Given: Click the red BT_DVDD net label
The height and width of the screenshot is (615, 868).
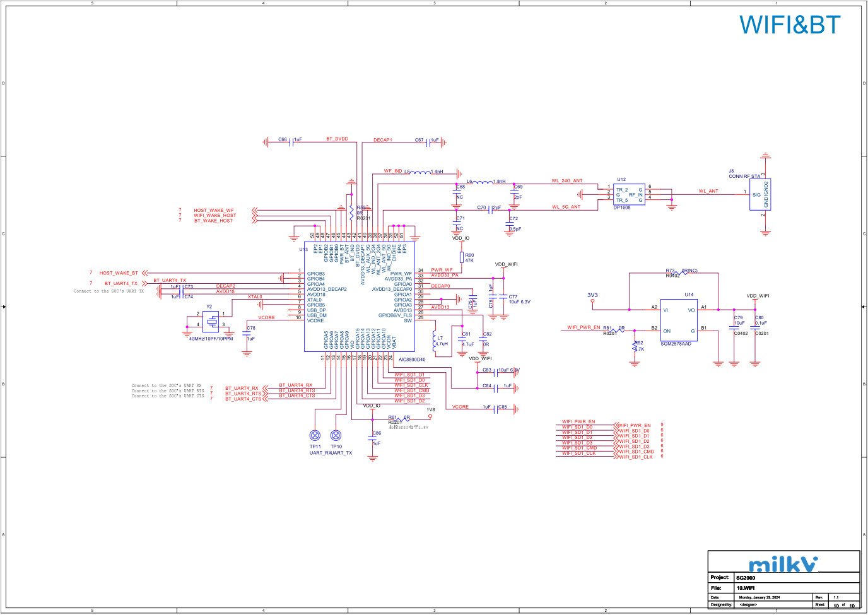Looking at the screenshot, I should [337, 139].
